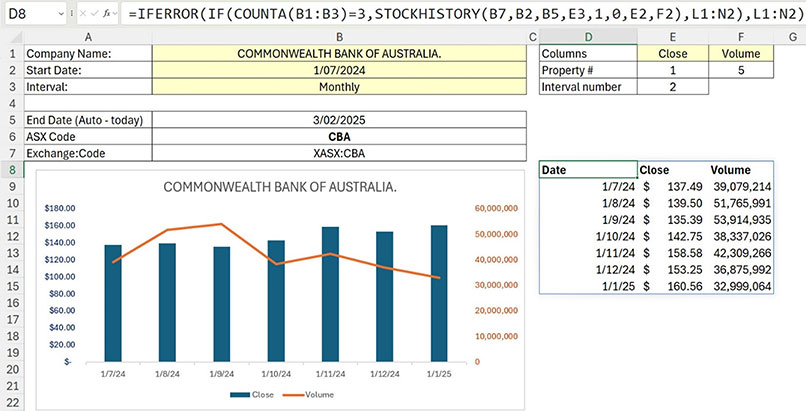This screenshot has height=411, width=806.
Task: Select End Date value 3/02/2025
Action: [x=339, y=120]
